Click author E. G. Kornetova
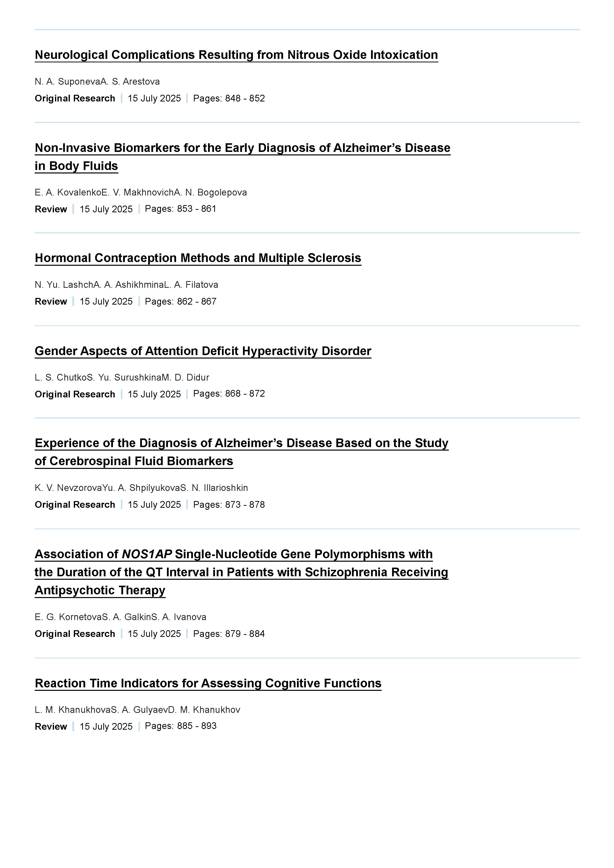This screenshot has height=868, width=614. (x=68, y=617)
